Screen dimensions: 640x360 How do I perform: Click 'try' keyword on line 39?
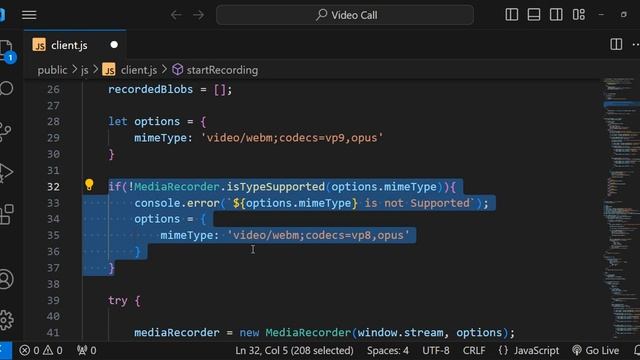118,301
